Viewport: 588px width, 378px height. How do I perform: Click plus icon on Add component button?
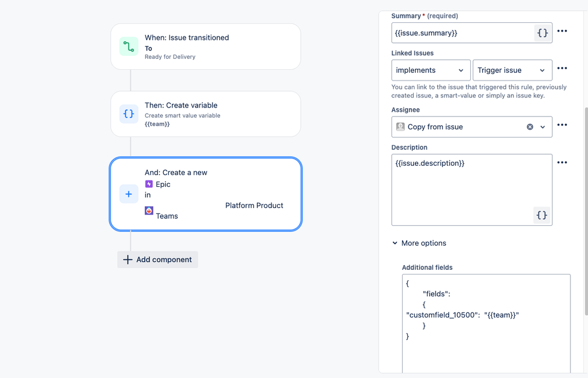128,260
